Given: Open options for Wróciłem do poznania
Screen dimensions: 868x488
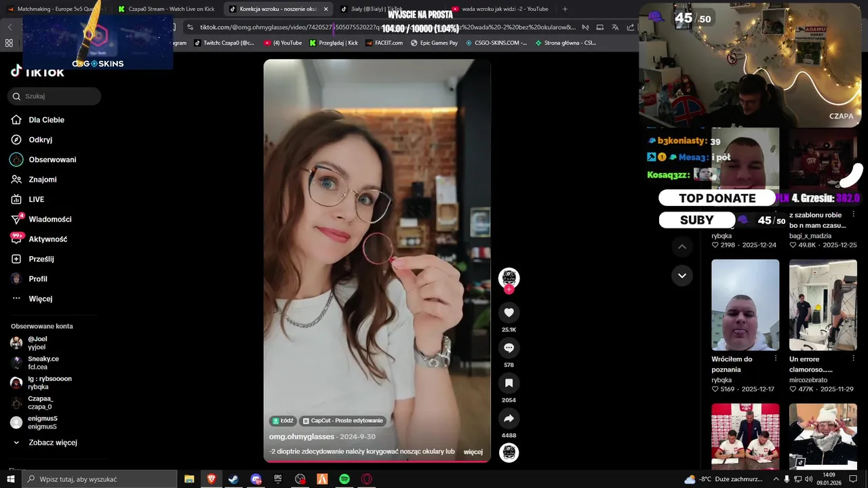Looking at the screenshot, I should click(776, 359).
